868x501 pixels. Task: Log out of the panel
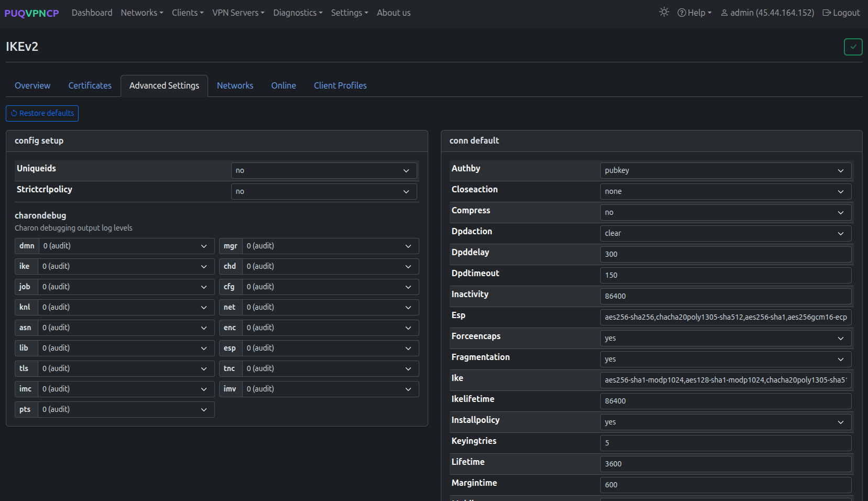point(841,13)
